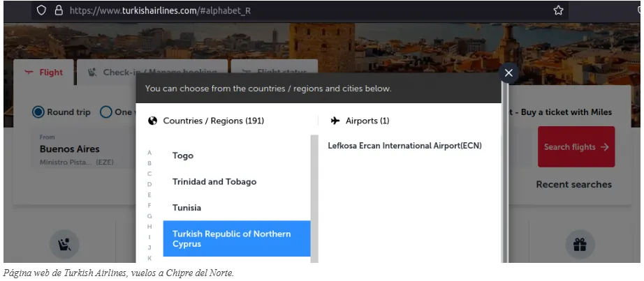Image resolution: width=644 pixels, height=281 pixels.
Task: Jump to letter F in alphabet index
Action: coord(149,206)
